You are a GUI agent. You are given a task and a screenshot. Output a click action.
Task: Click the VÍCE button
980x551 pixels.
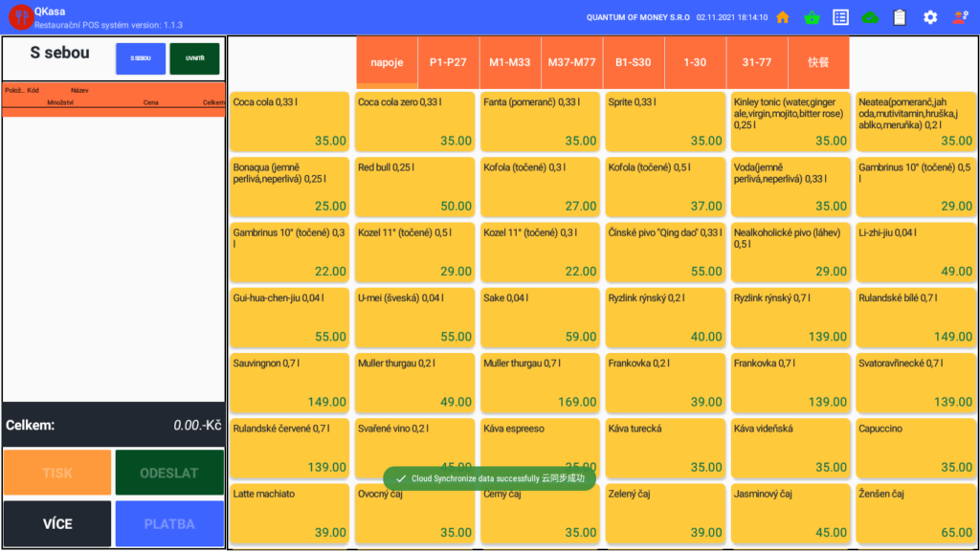57,523
